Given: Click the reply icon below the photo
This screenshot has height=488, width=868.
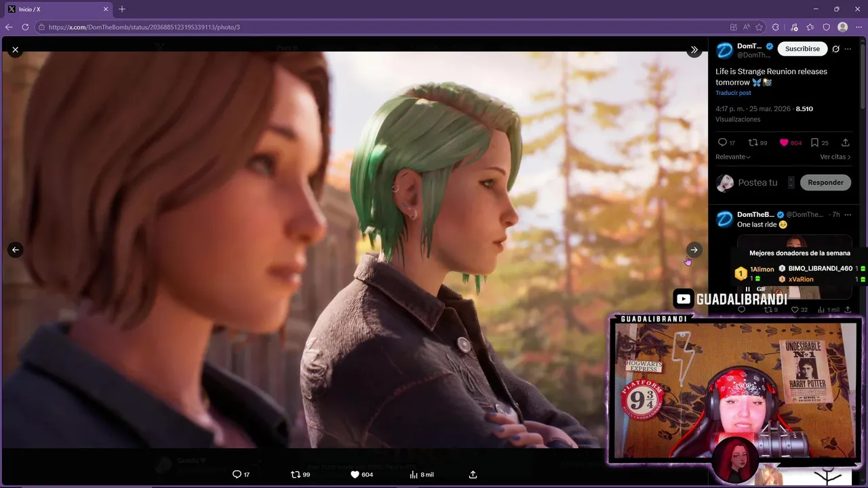Looking at the screenshot, I should coord(237,474).
